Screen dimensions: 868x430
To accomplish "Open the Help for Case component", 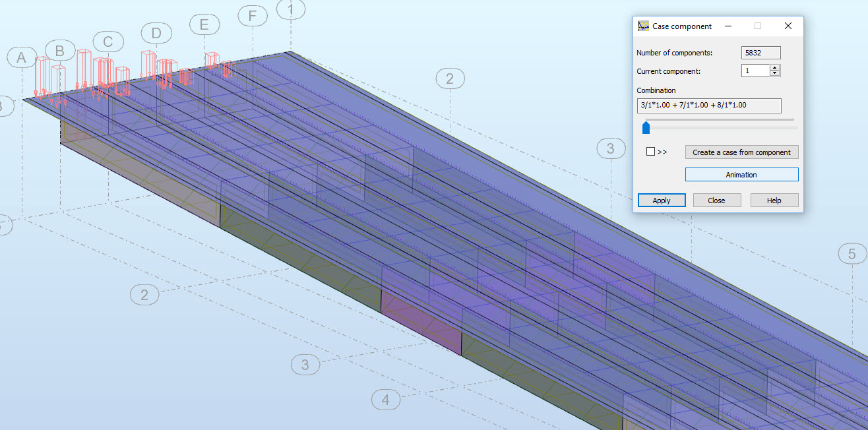I will click(x=774, y=199).
